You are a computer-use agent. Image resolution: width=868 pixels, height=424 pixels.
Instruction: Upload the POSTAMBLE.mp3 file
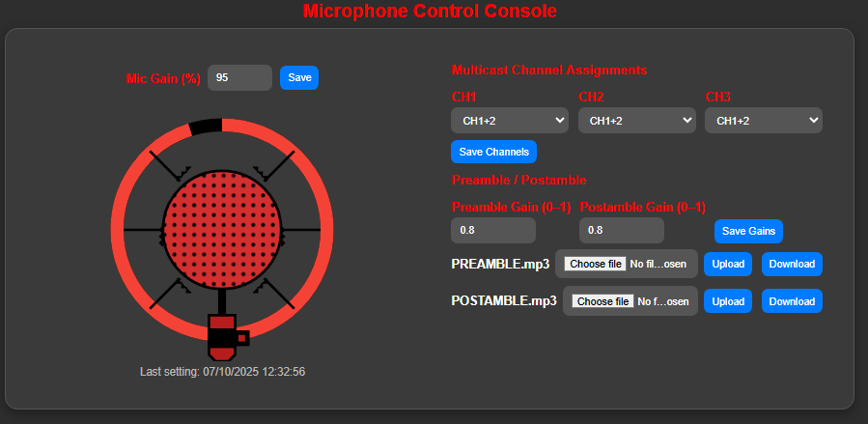(728, 301)
